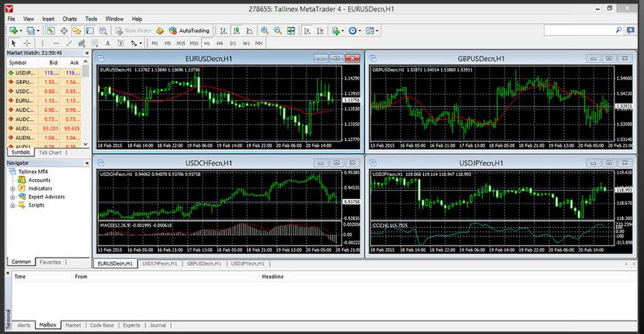Switch to the Tick Chart tab
This screenshot has height=334, width=644.
(x=50, y=153)
